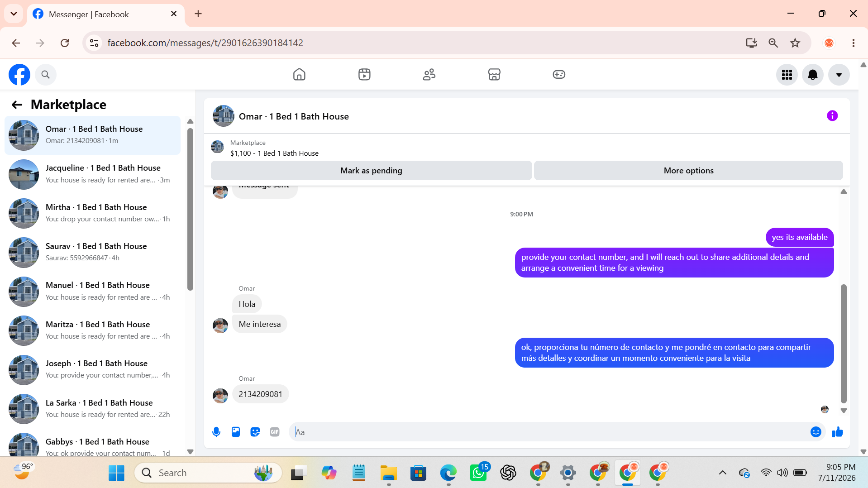Choose a GIF for the message
This screenshot has width=868, height=488.
click(x=275, y=432)
